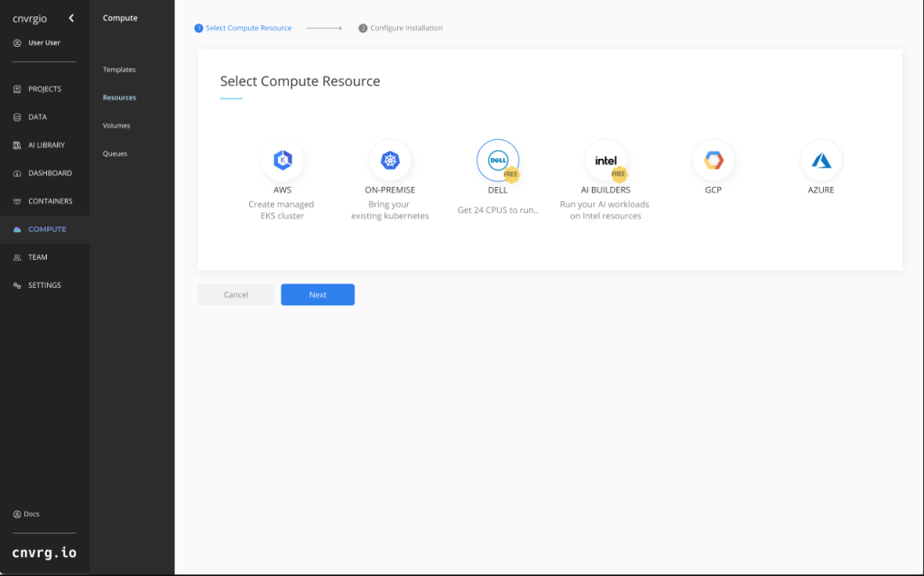Click "Create managed EKS cluster" description

pyautogui.click(x=282, y=210)
